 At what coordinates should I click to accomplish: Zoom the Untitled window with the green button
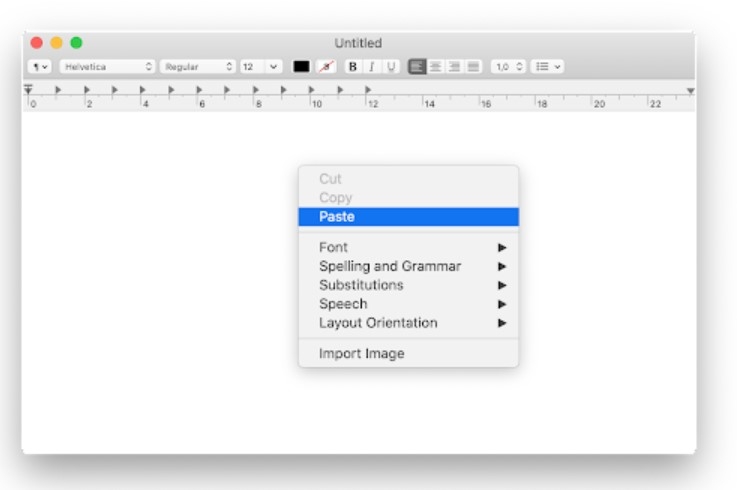coord(76,43)
